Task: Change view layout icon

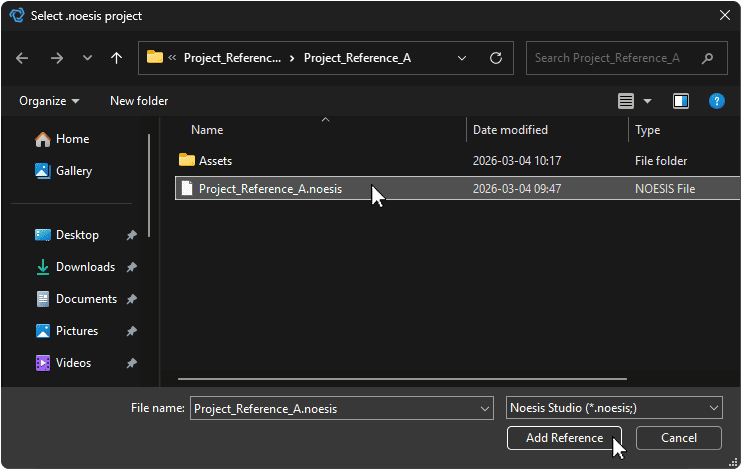Action: pos(626,101)
